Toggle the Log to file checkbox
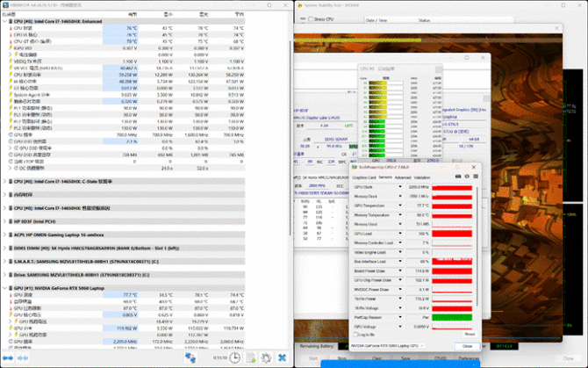 355,334
